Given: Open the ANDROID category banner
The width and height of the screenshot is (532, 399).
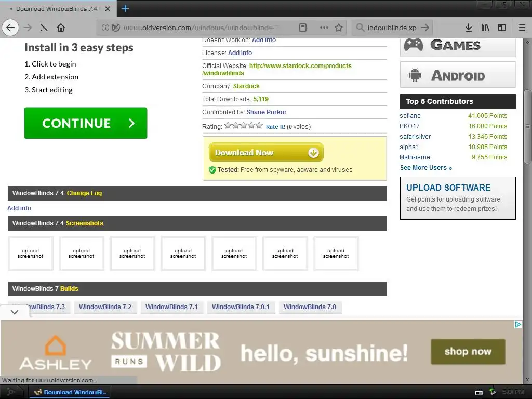Looking at the screenshot, I should (458, 75).
